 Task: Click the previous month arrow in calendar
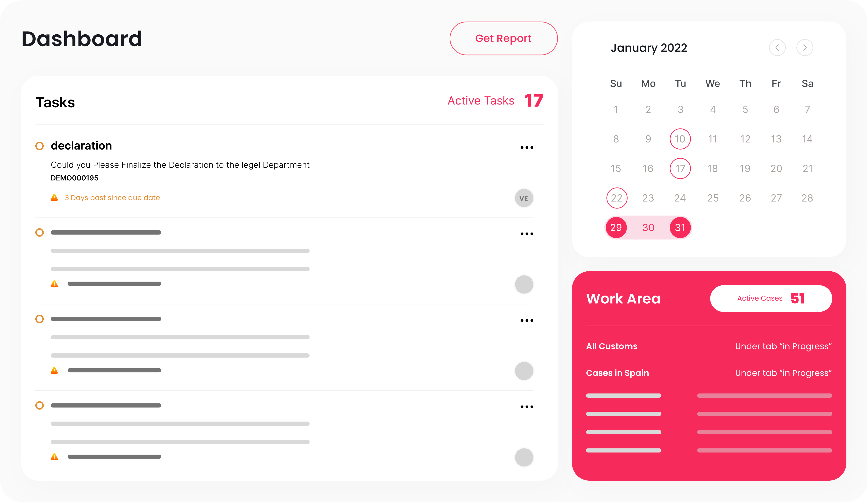click(777, 47)
